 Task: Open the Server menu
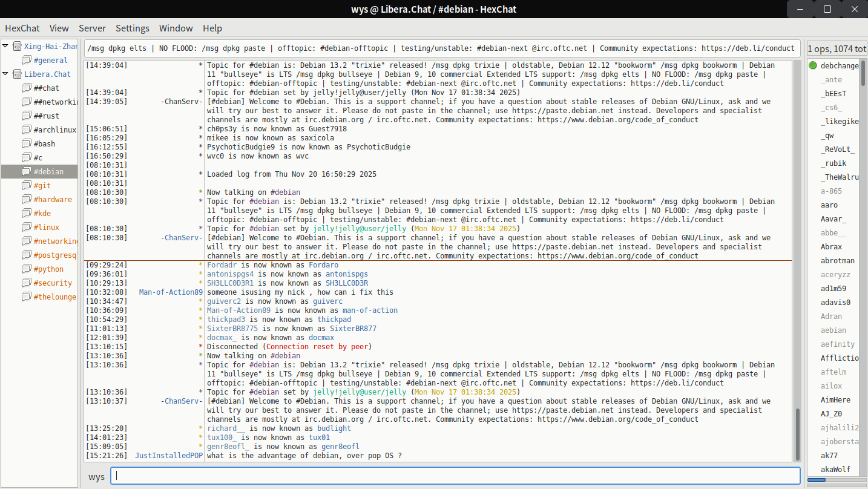pyautogui.click(x=92, y=28)
